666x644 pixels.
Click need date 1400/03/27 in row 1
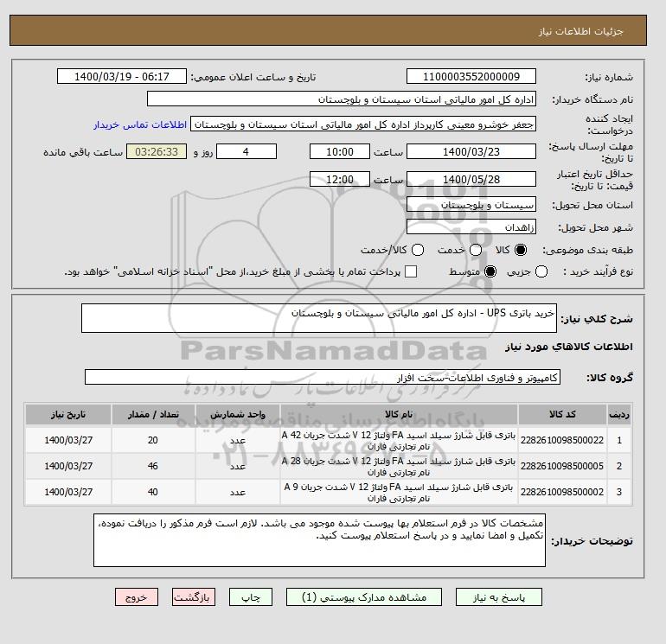pos(68,440)
